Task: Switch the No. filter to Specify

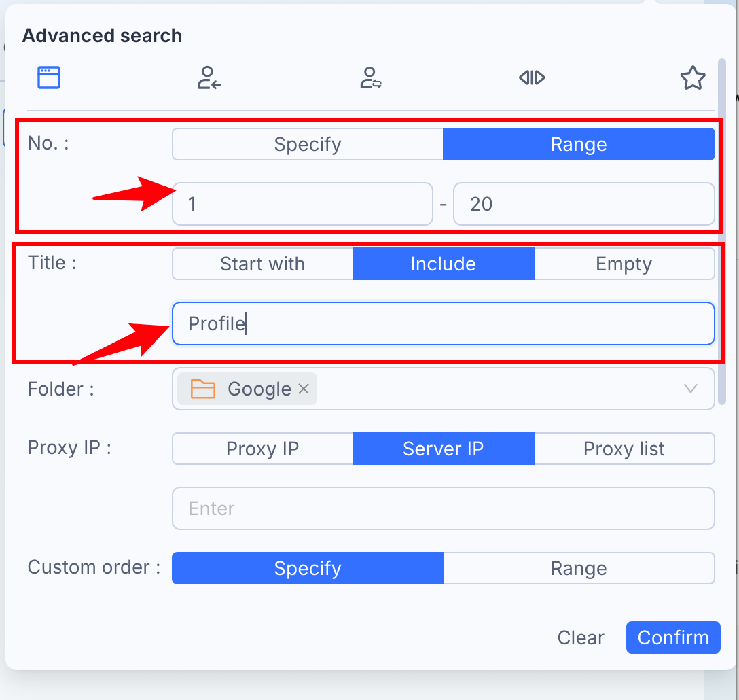Action: point(308,144)
